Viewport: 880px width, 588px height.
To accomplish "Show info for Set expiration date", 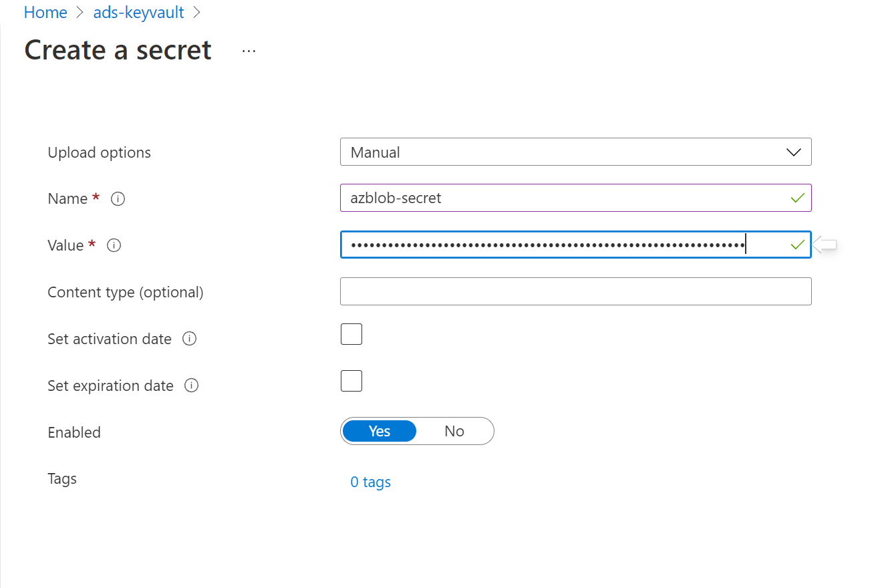I will (x=192, y=386).
